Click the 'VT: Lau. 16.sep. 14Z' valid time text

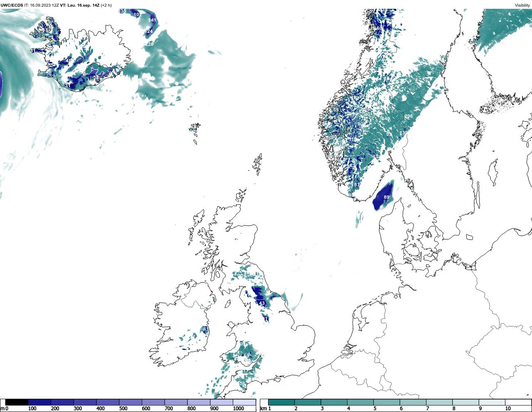80,5
